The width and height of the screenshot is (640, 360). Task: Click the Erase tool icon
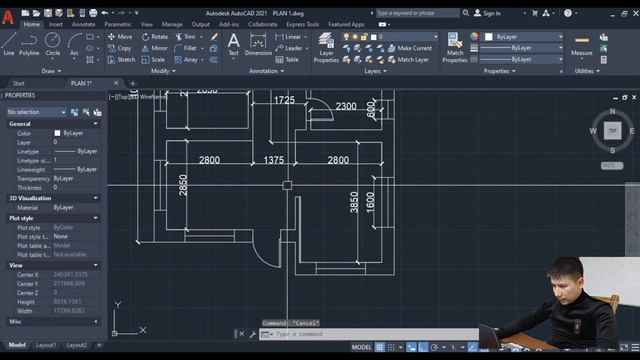pos(214,37)
